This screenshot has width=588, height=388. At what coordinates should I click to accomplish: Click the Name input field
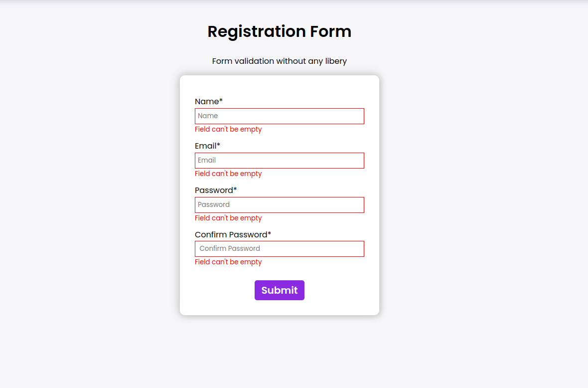[x=279, y=116]
